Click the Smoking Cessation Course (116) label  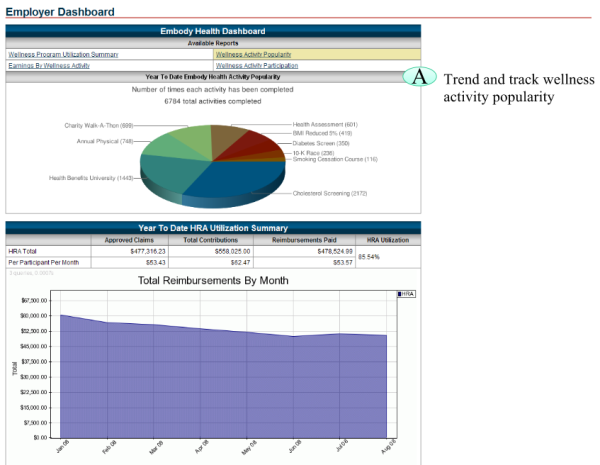click(335, 159)
